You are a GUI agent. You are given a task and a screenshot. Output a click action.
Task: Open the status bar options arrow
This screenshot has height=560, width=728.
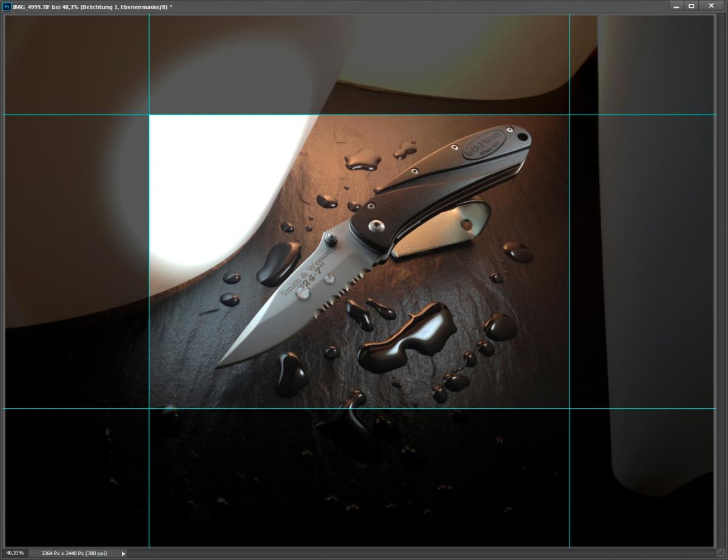click(124, 553)
